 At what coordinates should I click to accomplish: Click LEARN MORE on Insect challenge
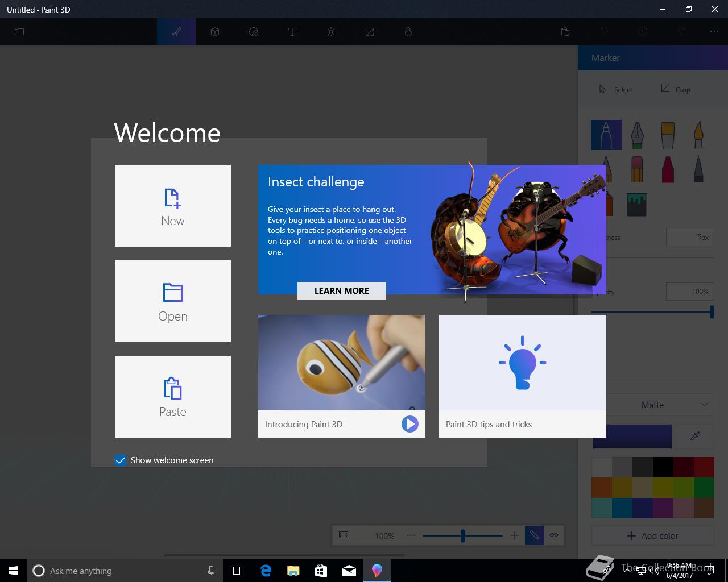[x=342, y=290]
